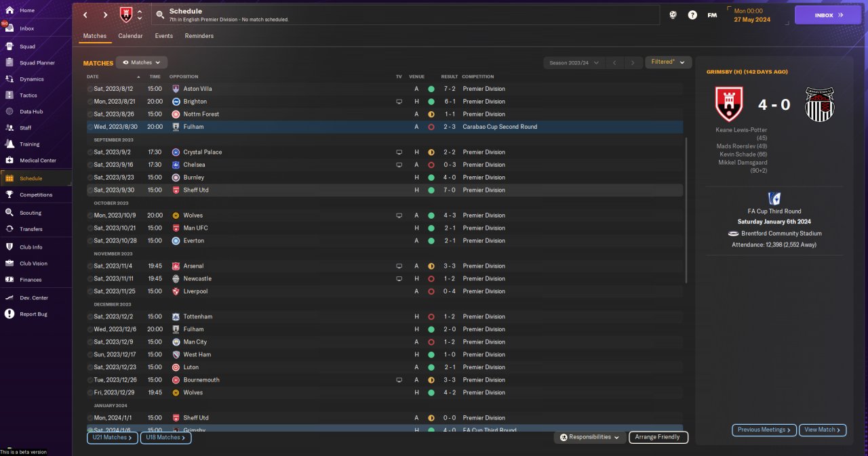Click the Mon 27 May 2024 date box
Viewport: 868px width, 456px height.
pyautogui.click(x=757, y=15)
